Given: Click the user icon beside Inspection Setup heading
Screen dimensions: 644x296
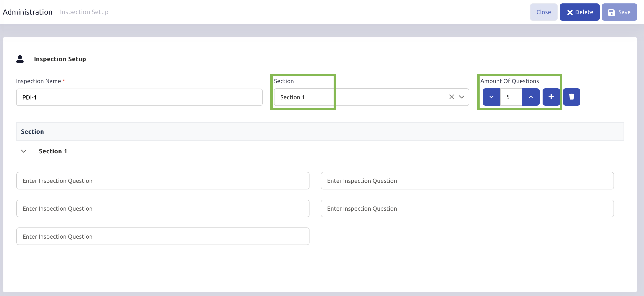Looking at the screenshot, I should pos(20,59).
